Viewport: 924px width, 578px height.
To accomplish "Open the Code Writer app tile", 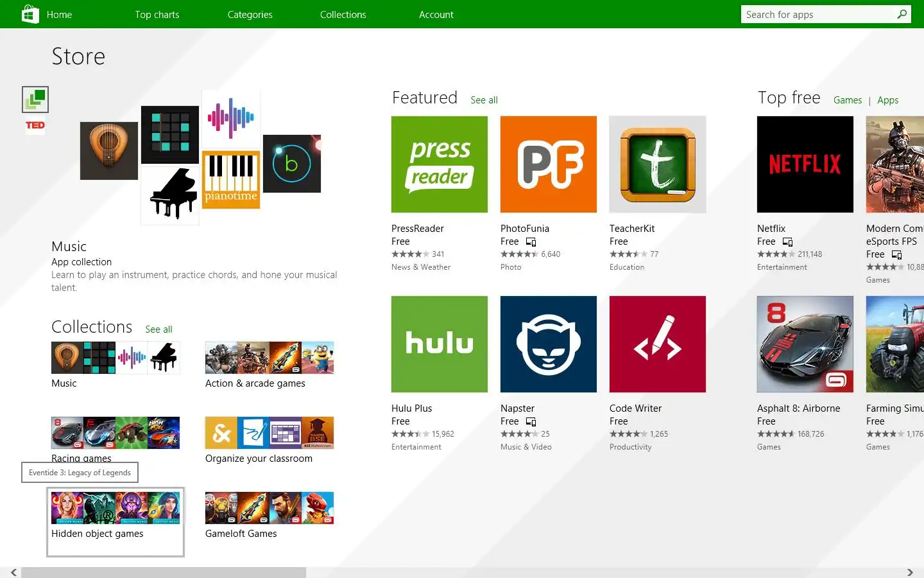I will pos(658,344).
